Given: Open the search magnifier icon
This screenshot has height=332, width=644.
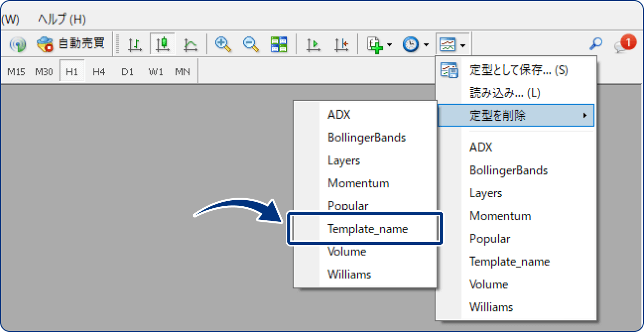Looking at the screenshot, I should tap(596, 44).
